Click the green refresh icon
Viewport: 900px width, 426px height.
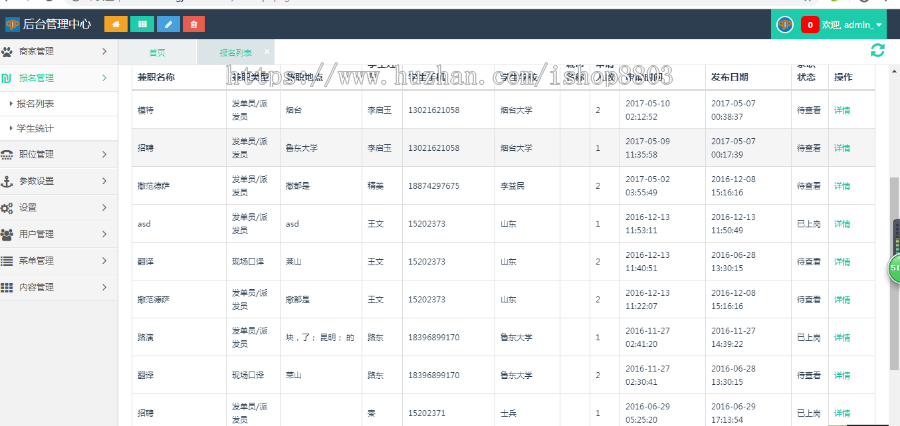click(877, 51)
